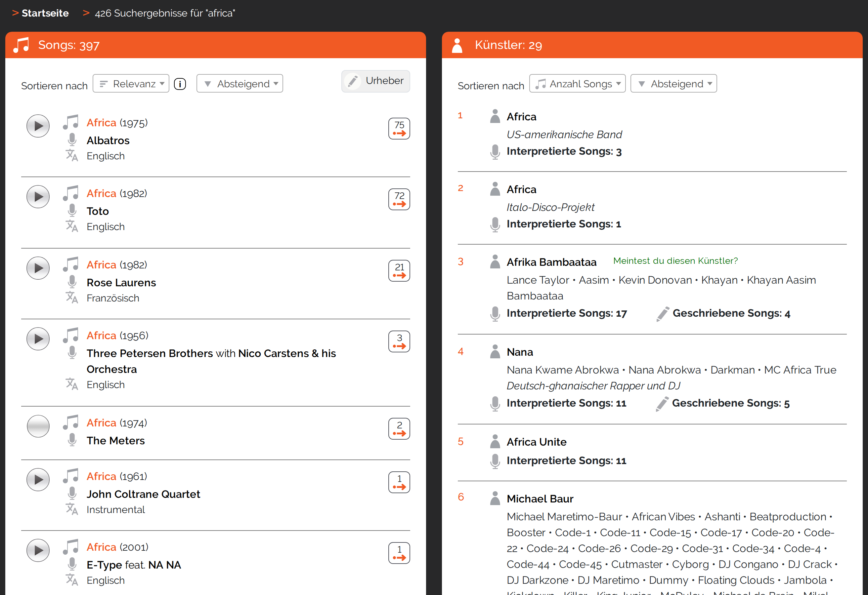868x595 pixels.
Task: Play Africa (2001) by E-Type
Action: (38, 550)
